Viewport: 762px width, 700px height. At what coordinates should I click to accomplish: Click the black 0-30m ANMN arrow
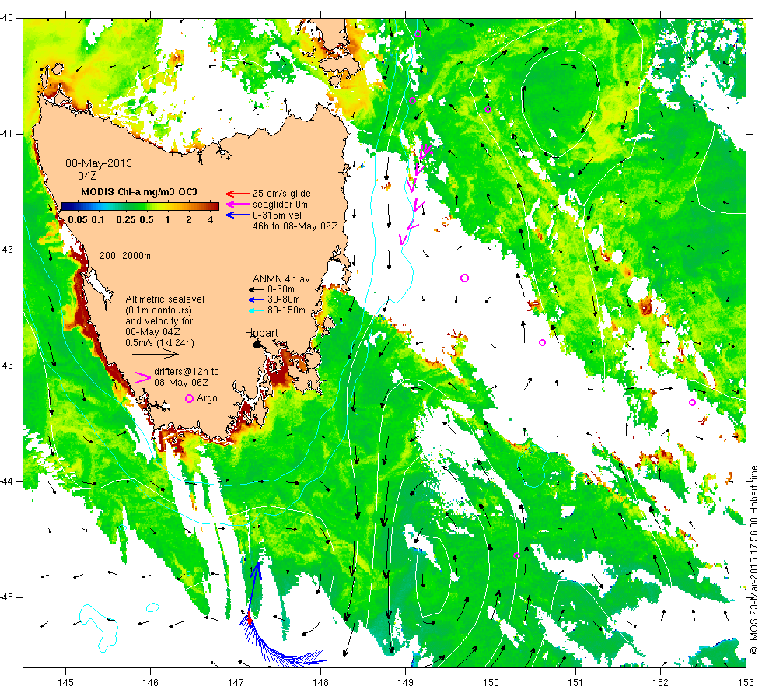256,289
